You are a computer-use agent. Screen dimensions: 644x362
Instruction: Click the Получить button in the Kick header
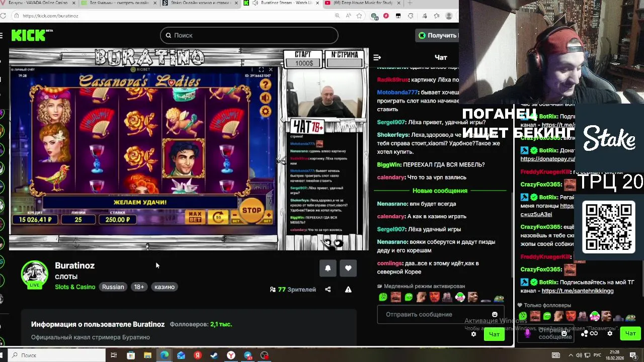tap(437, 35)
